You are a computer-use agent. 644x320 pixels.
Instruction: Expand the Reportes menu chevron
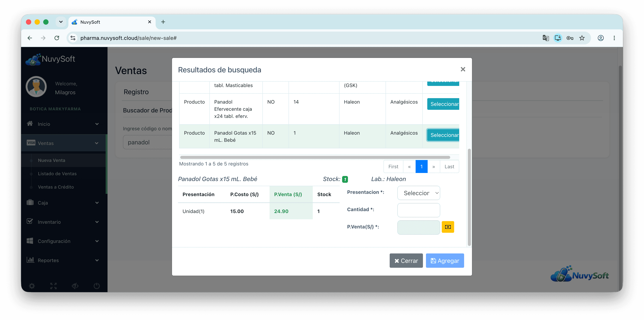click(x=97, y=260)
